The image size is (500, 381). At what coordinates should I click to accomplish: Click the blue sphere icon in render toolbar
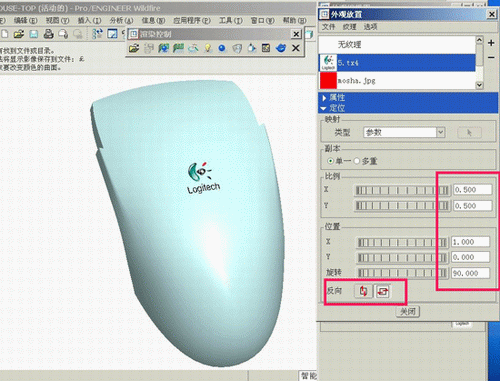click(222, 48)
